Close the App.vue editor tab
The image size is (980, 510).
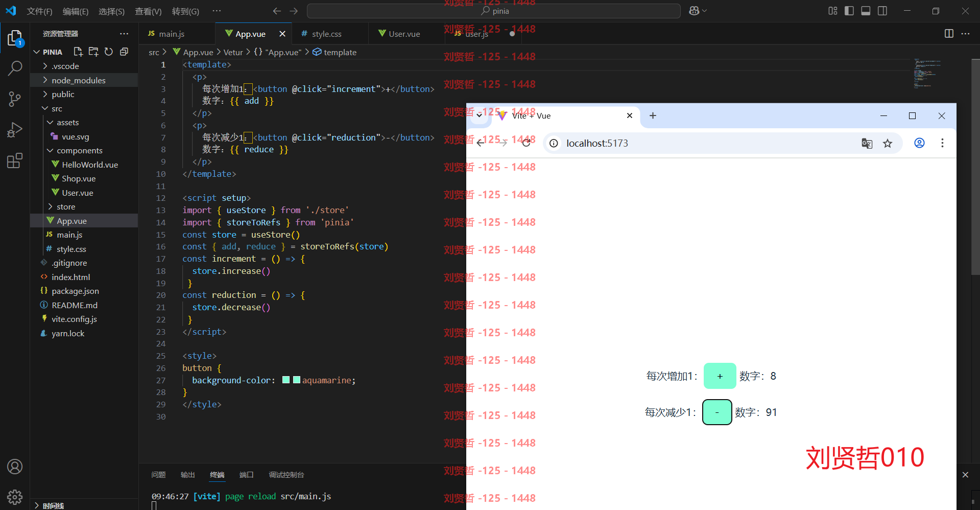point(282,34)
